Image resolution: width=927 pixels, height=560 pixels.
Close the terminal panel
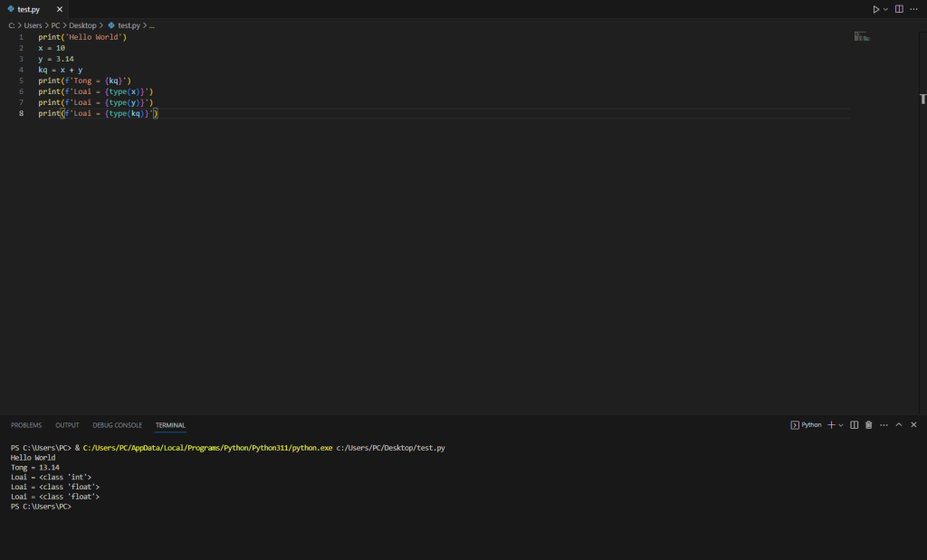913,424
